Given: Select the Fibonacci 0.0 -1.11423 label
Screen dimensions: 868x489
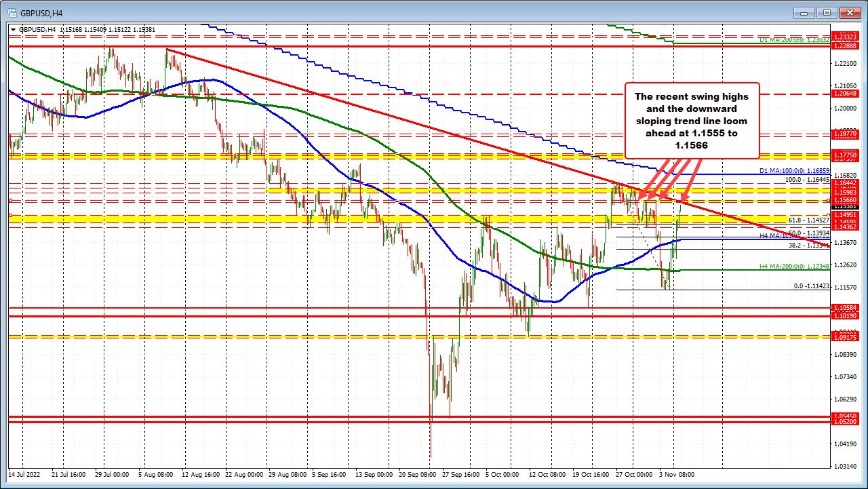Looking at the screenshot, I should click(x=812, y=286).
